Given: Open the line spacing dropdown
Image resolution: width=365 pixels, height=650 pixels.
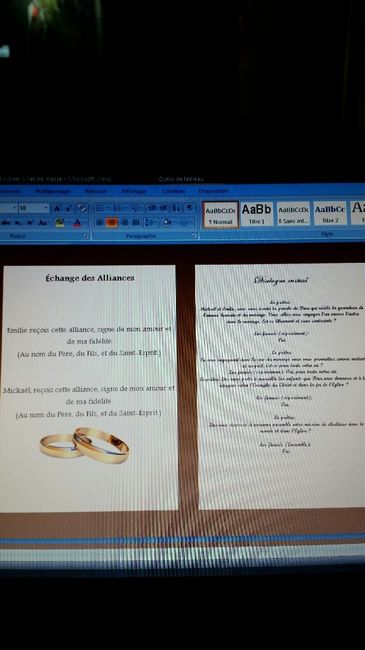Looking at the screenshot, I should [x=151, y=222].
